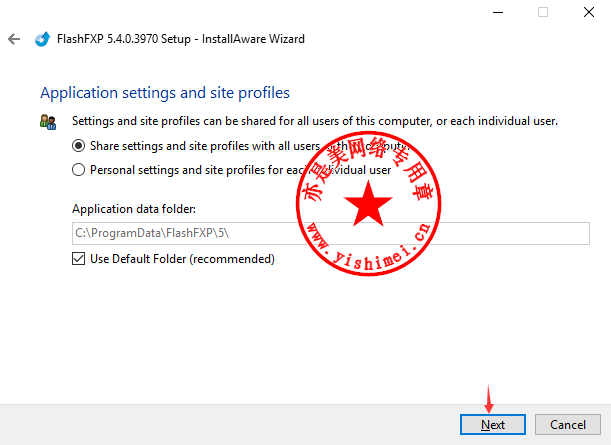This screenshot has width=611, height=445.
Task: Click the 'Application data folder:' label
Action: 134,209
